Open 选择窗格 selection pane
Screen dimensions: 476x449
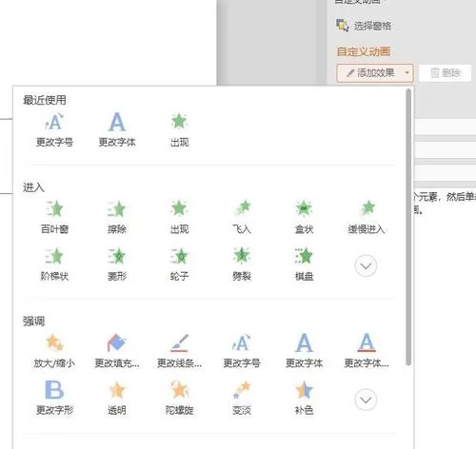coord(364,26)
